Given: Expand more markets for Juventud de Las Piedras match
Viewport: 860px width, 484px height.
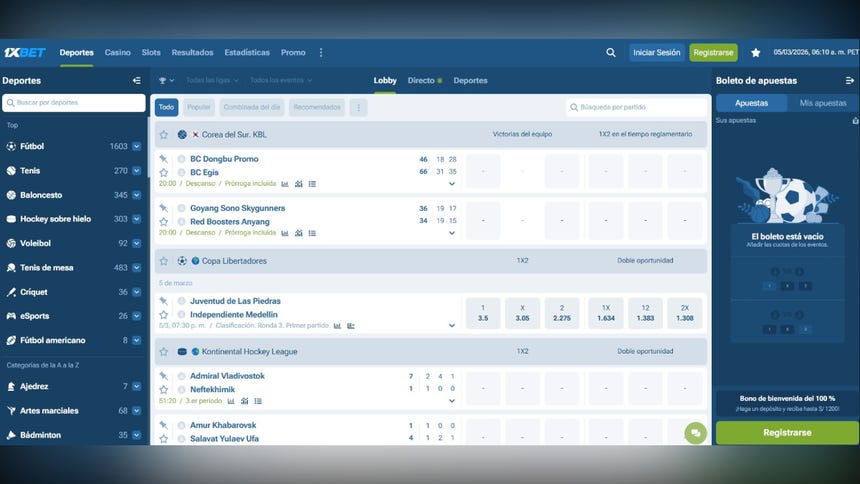Looking at the screenshot, I should (451, 325).
